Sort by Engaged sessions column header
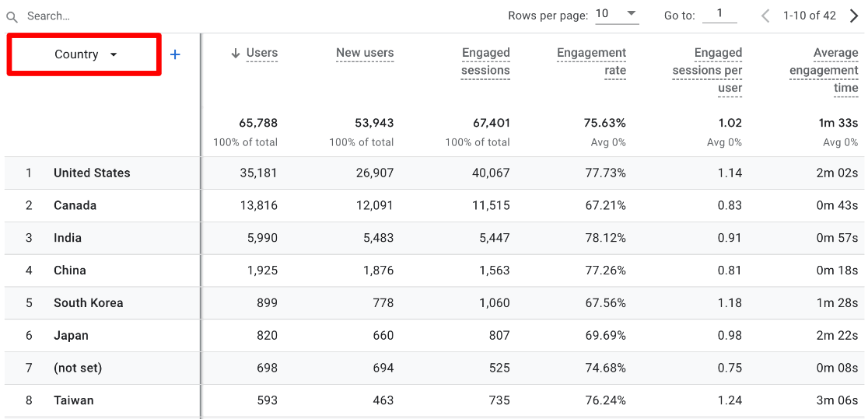This screenshot has height=419, width=868. click(x=485, y=61)
